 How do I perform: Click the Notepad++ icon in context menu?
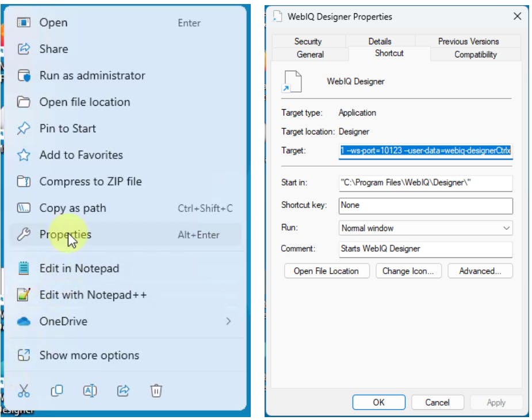tap(24, 295)
